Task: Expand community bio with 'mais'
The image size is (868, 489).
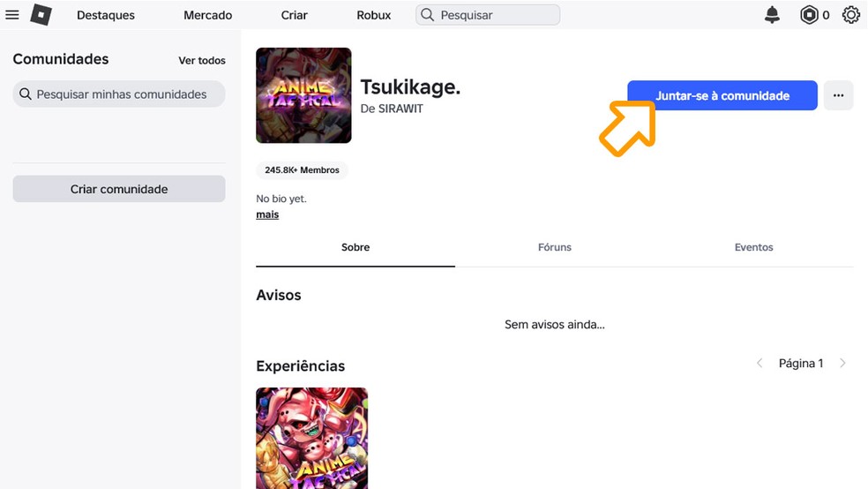Action: [x=267, y=214]
